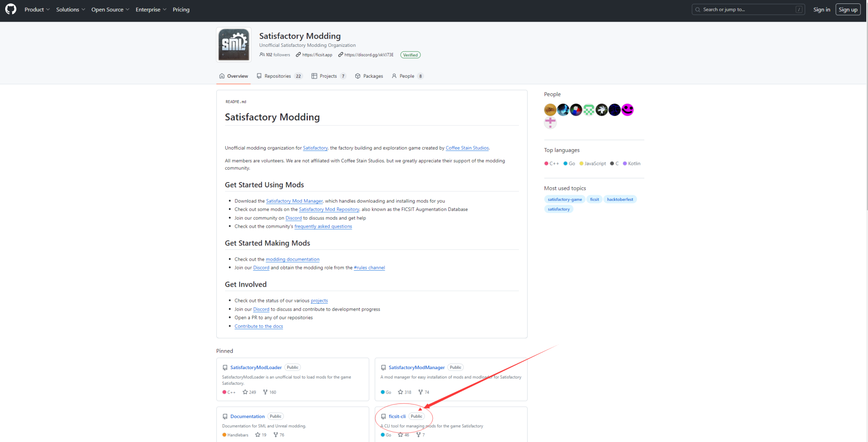Click the followers people icon

pyautogui.click(x=262, y=55)
